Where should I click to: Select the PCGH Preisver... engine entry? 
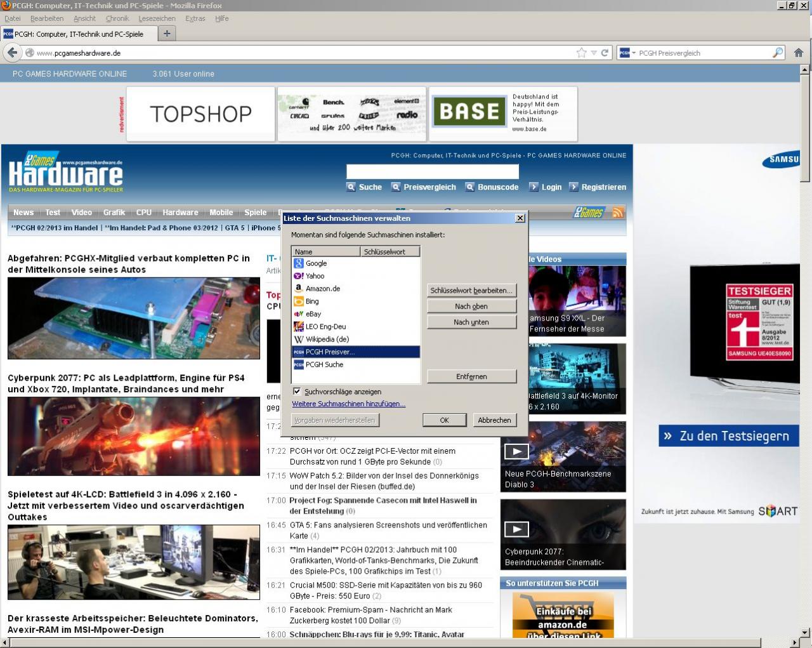point(356,352)
